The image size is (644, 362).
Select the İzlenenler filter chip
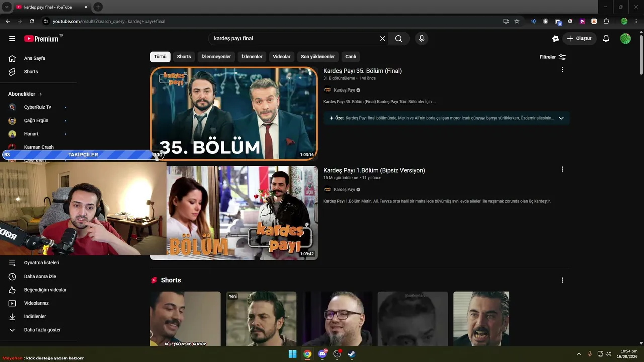(x=252, y=57)
